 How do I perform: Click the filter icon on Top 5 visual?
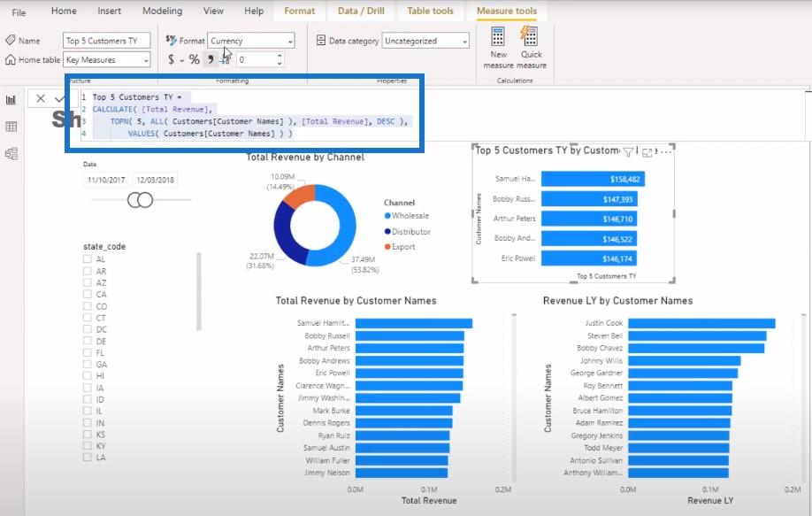(x=628, y=152)
